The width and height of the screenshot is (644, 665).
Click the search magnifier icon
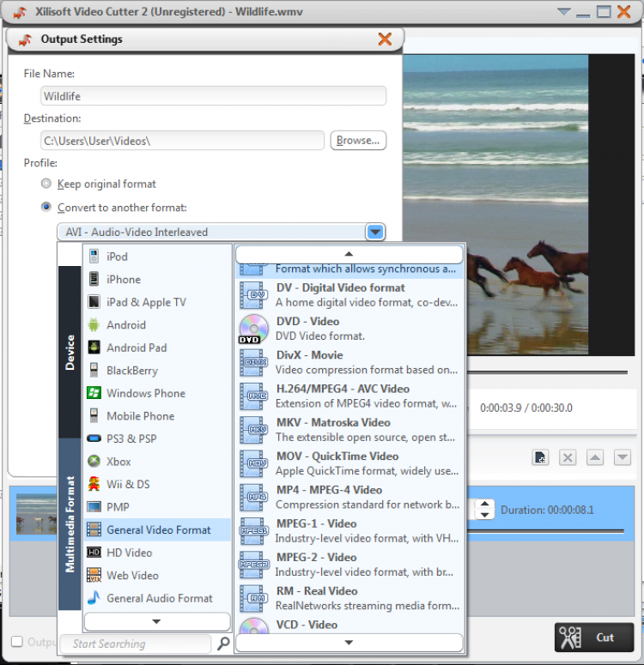tap(223, 644)
